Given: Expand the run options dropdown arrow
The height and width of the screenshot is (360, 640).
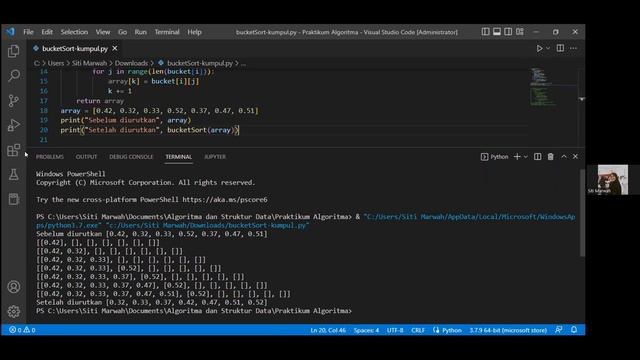Looking at the screenshot, I should point(548,48).
